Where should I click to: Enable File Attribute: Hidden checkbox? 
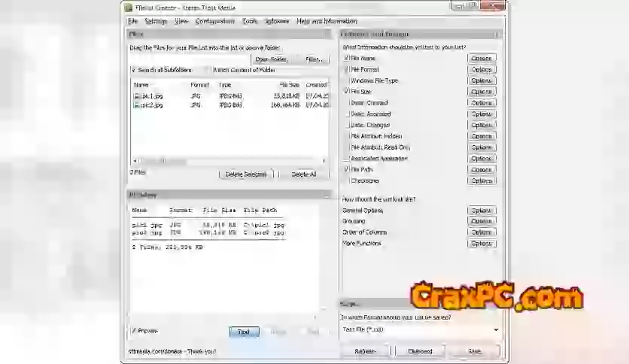347,136
